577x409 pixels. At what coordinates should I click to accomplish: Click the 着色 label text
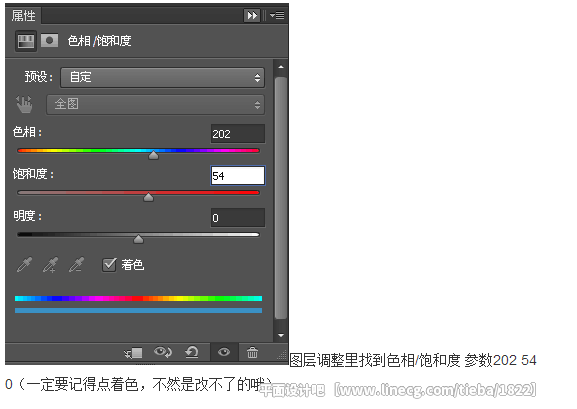click(133, 265)
